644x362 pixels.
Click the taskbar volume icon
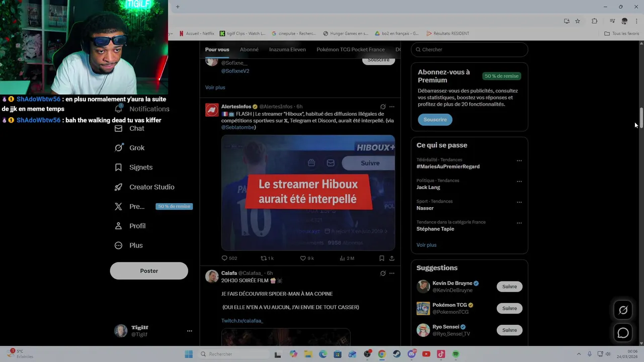608,354
